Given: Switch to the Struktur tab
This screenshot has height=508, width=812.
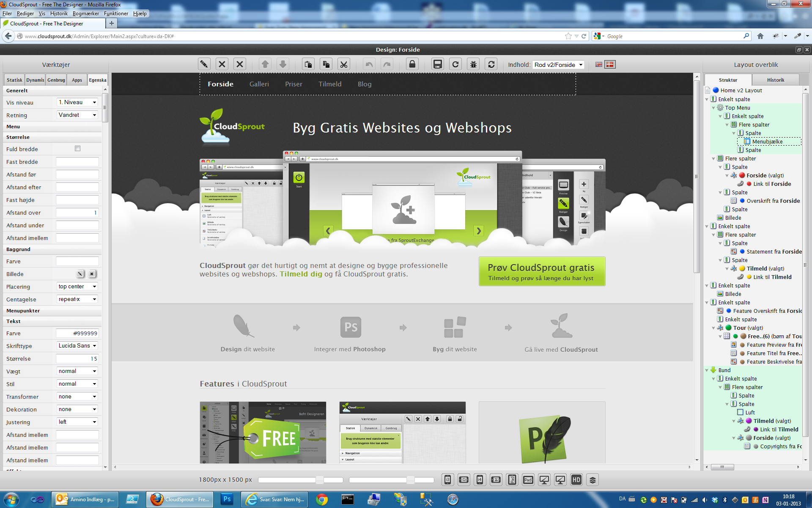Looking at the screenshot, I should (728, 80).
